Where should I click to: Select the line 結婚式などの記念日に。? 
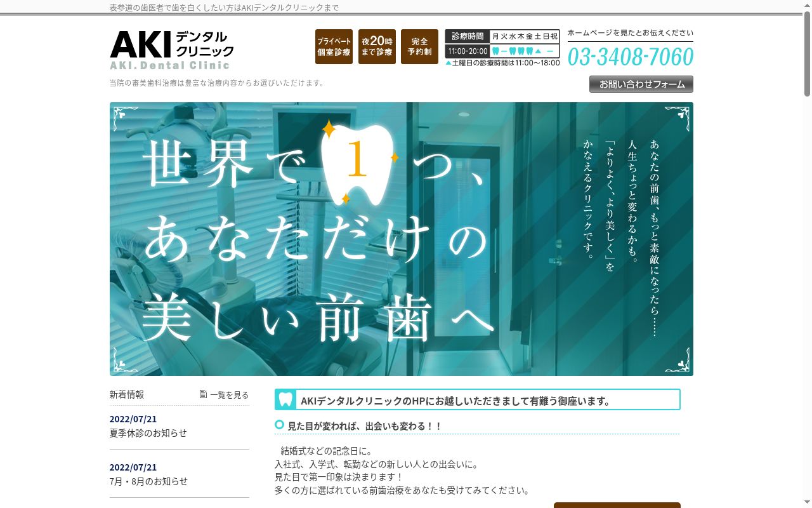[327, 451]
